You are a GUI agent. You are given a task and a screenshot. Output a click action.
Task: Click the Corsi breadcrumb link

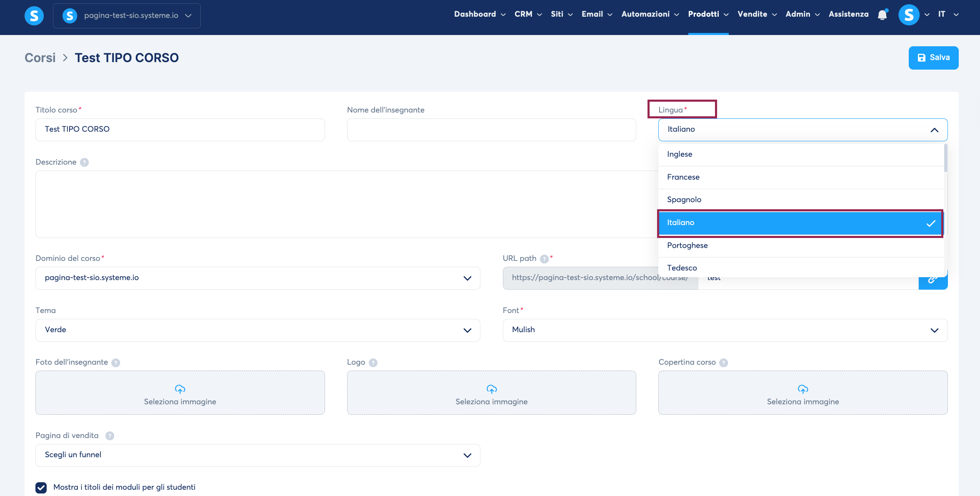pos(40,58)
